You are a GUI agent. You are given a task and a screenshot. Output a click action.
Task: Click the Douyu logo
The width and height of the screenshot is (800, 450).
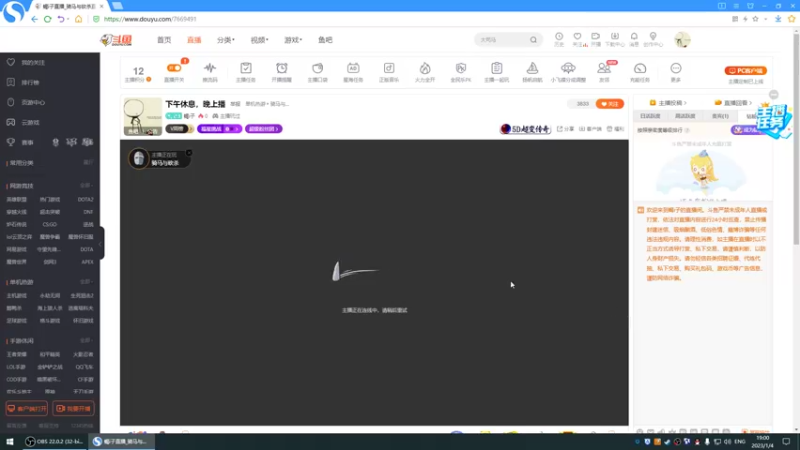point(116,40)
